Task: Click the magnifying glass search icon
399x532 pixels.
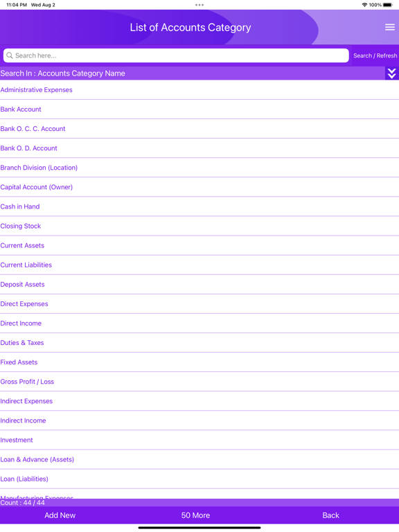Action: (x=10, y=55)
